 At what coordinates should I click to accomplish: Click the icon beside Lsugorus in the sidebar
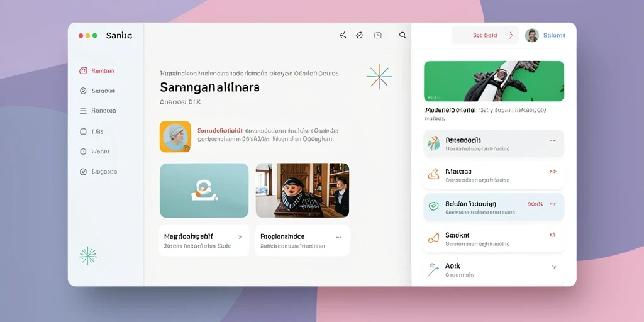[x=83, y=172]
